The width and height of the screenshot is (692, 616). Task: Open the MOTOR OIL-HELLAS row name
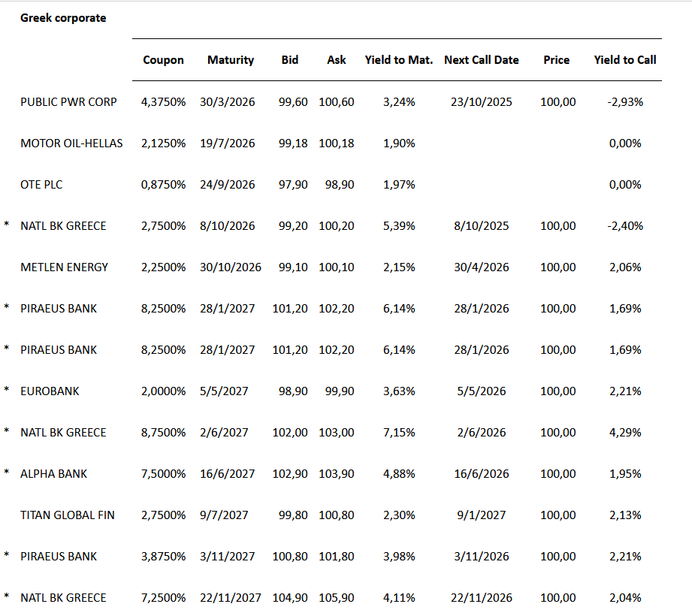pos(71,143)
